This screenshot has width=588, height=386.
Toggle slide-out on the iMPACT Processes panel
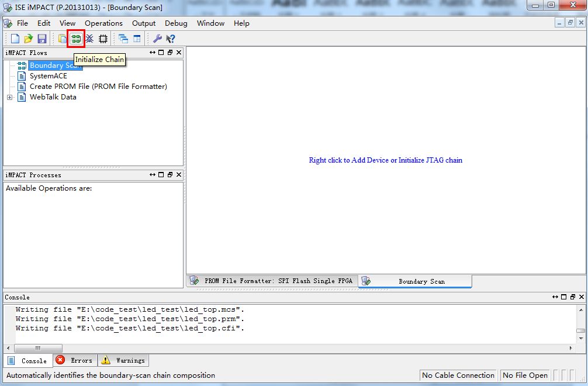(x=152, y=175)
